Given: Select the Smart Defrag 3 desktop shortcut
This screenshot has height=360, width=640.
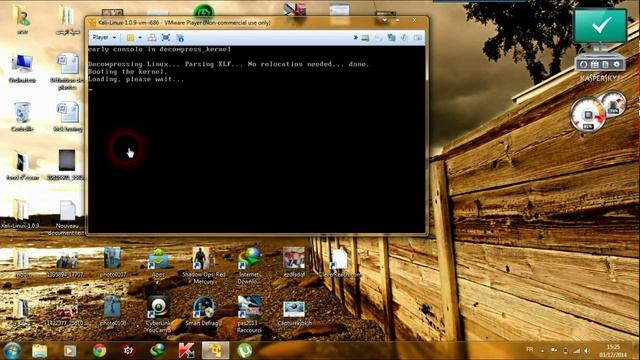Looking at the screenshot, I should 204,311.
